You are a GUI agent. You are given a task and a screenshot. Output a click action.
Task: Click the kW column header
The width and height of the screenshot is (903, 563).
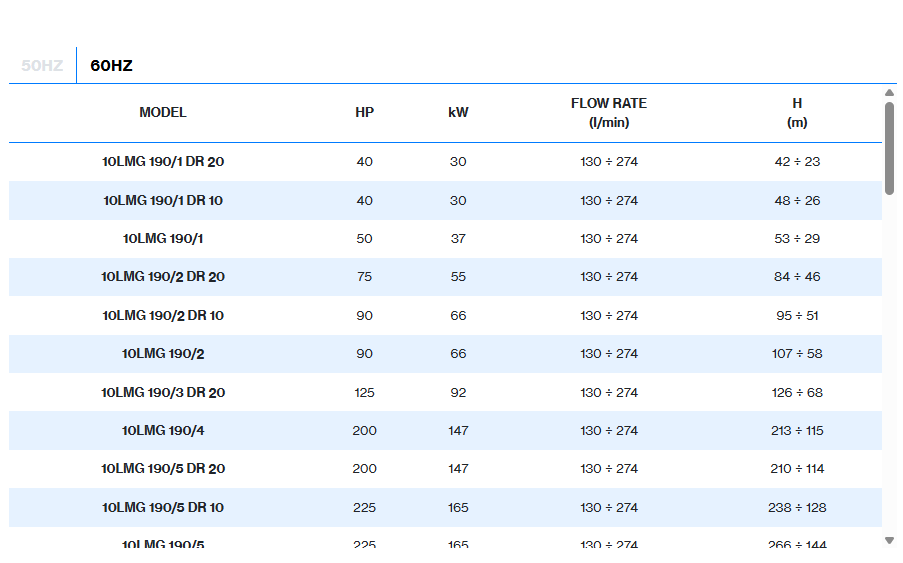(458, 113)
